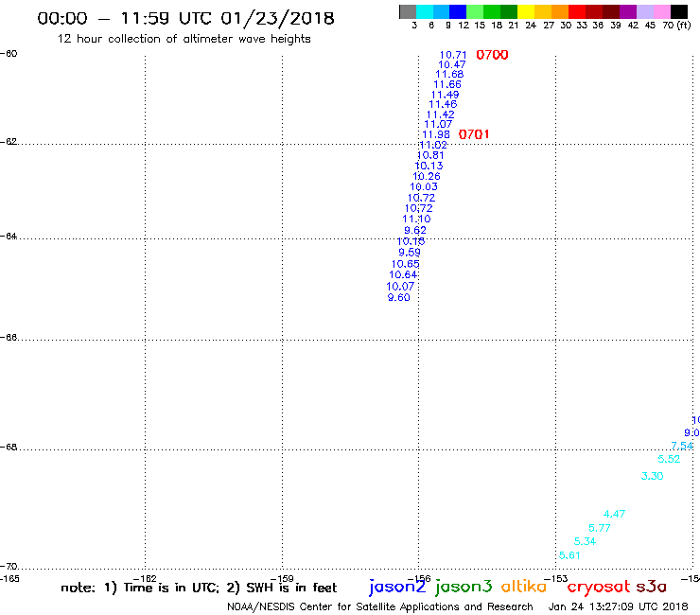This screenshot has height=615, width=700.
Task: Select the 10.65 wave height value
Action: pos(406,264)
